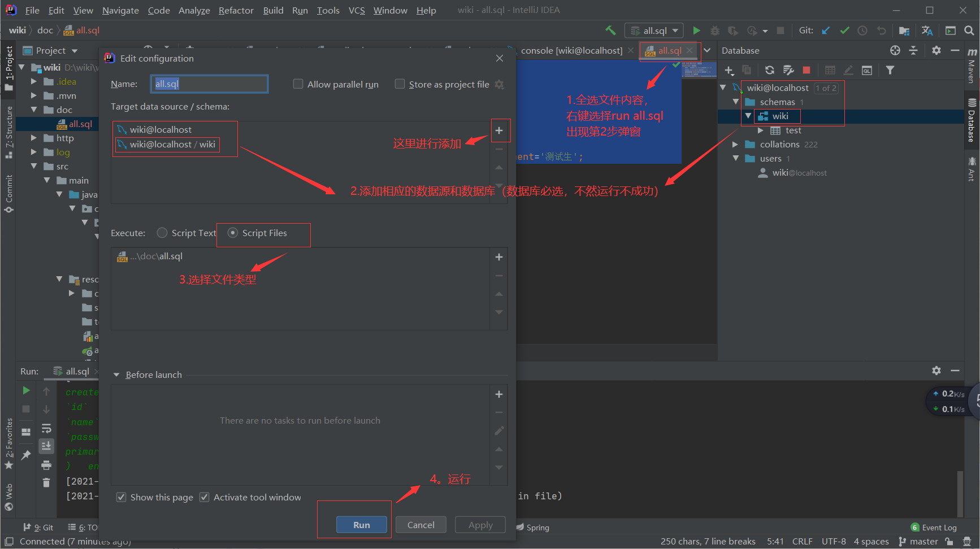Open the Refactor menu

(236, 10)
